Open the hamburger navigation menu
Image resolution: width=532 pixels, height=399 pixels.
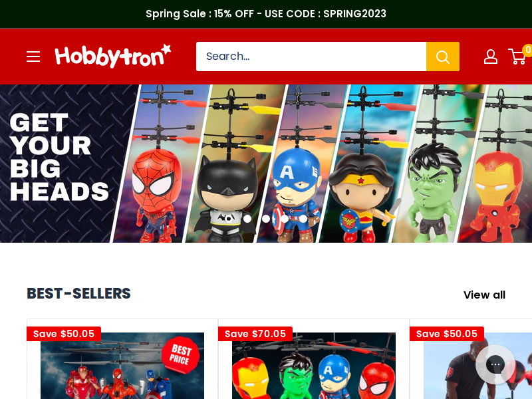33,57
